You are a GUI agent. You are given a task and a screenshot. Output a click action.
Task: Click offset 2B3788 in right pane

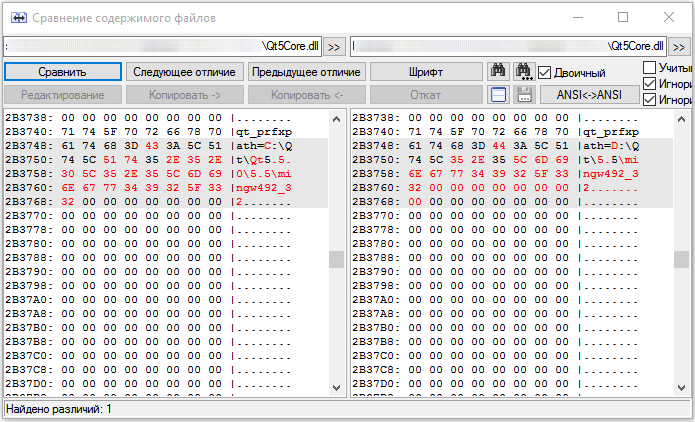pos(376,258)
